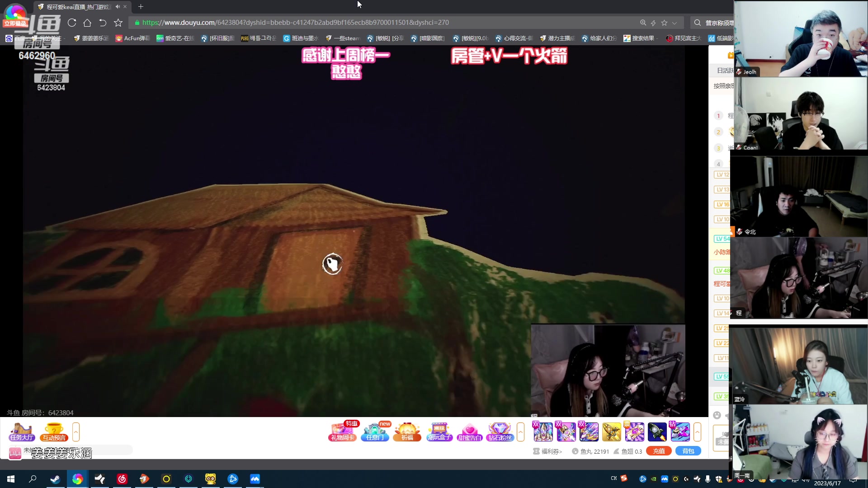Open Steam from the Windows taskbar
The height and width of the screenshot is (488, 868).
click(55, 479)
